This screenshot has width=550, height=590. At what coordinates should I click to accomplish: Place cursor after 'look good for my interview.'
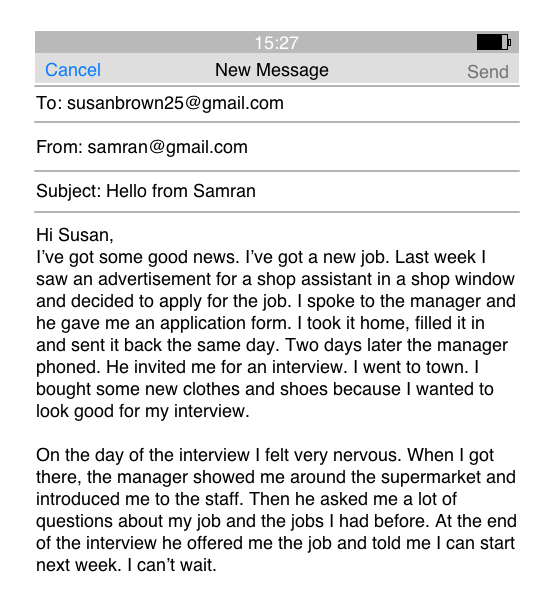point(250,411)
